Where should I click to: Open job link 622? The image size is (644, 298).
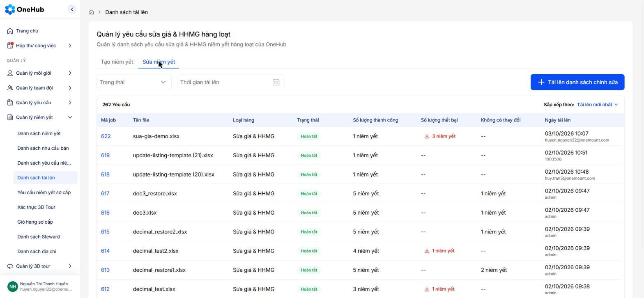click(x=106, y=136)
